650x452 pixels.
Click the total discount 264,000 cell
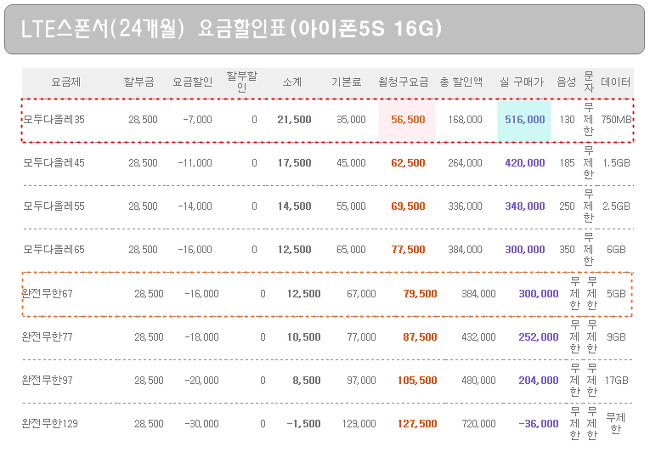tap(465, 163)
